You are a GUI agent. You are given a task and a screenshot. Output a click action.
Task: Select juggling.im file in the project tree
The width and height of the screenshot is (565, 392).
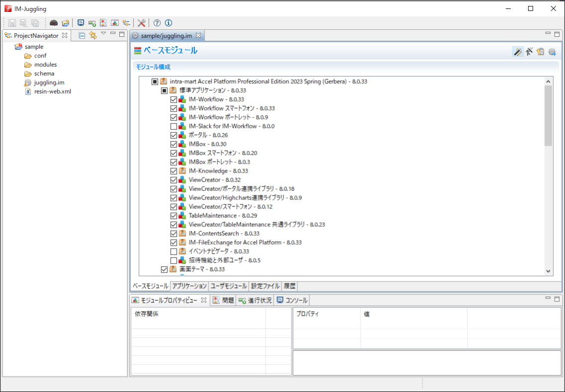[49, 83]
